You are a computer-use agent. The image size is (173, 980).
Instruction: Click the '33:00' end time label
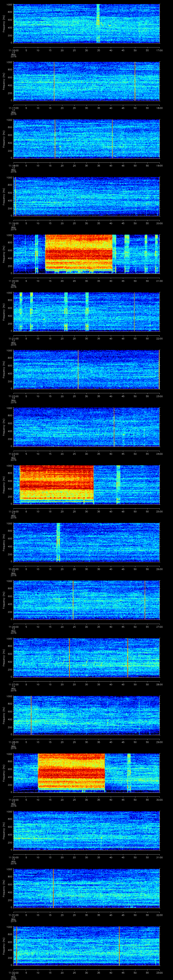[159, 972]
